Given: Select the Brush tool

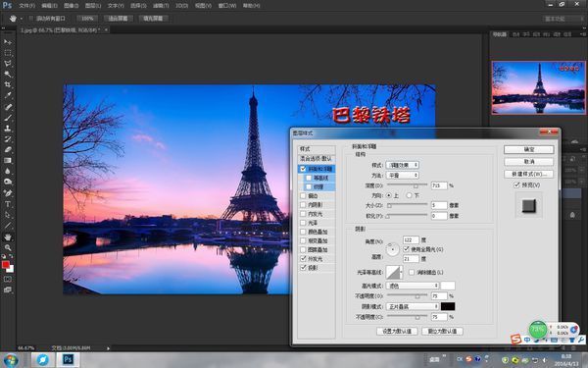Looking at the screenshot, I should [x=8, y=118].
